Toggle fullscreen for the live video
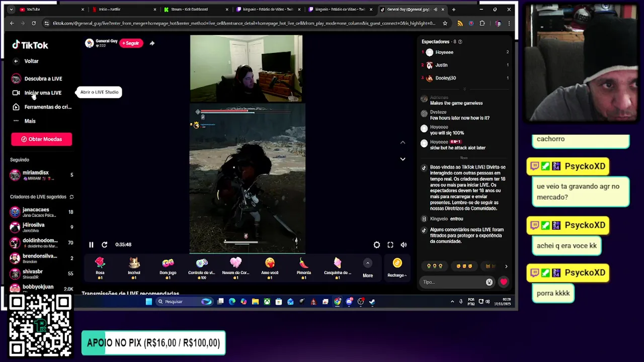 [x=390, y=245]
